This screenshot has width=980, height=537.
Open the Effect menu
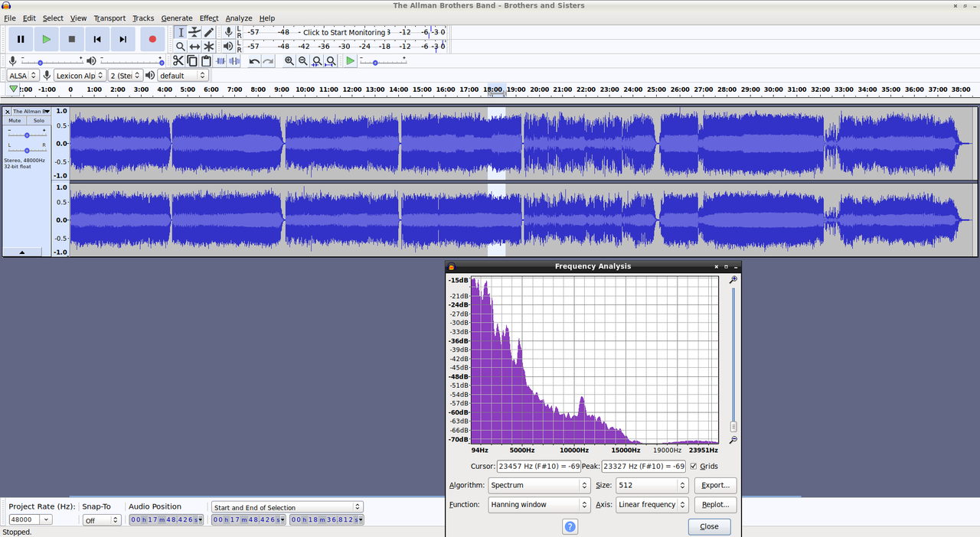pos(209,18)
